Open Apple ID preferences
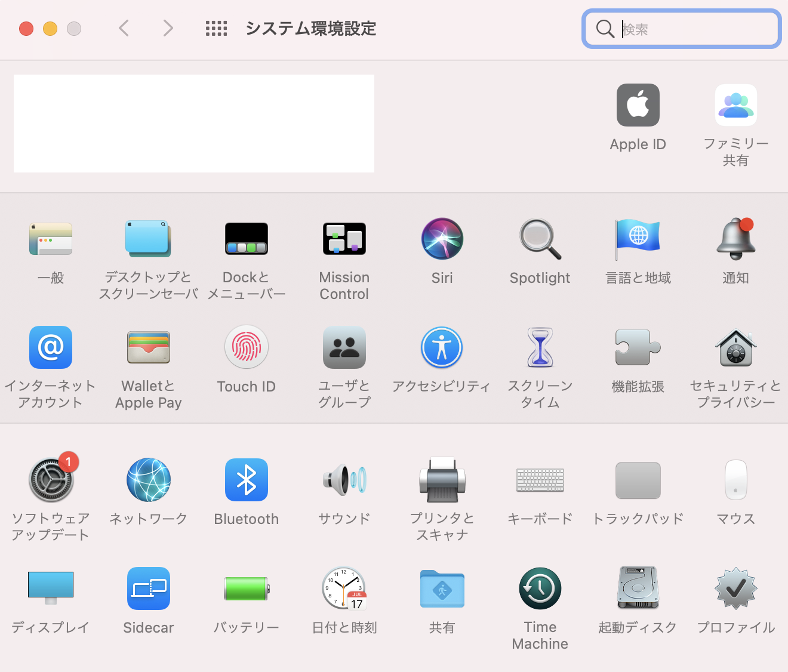 638,106
